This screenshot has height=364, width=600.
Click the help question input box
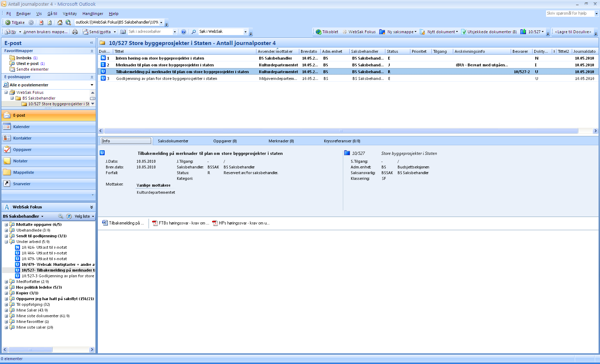(x=570, y=13)
